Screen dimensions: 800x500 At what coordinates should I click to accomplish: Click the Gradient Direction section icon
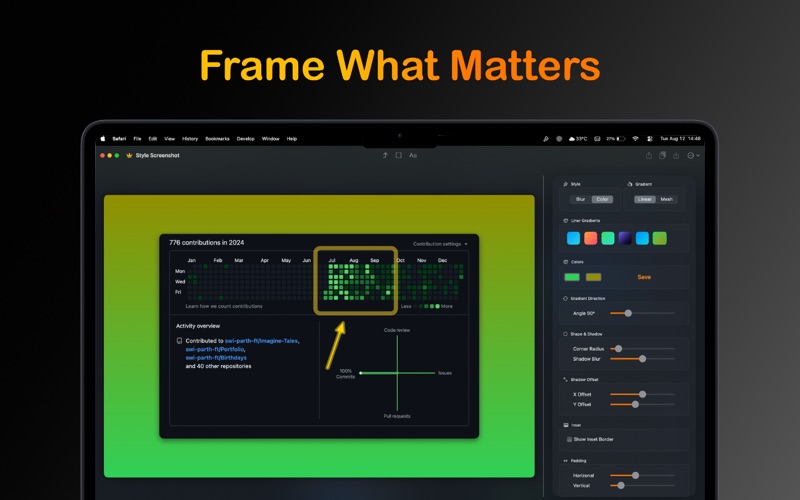coord(565,298)
